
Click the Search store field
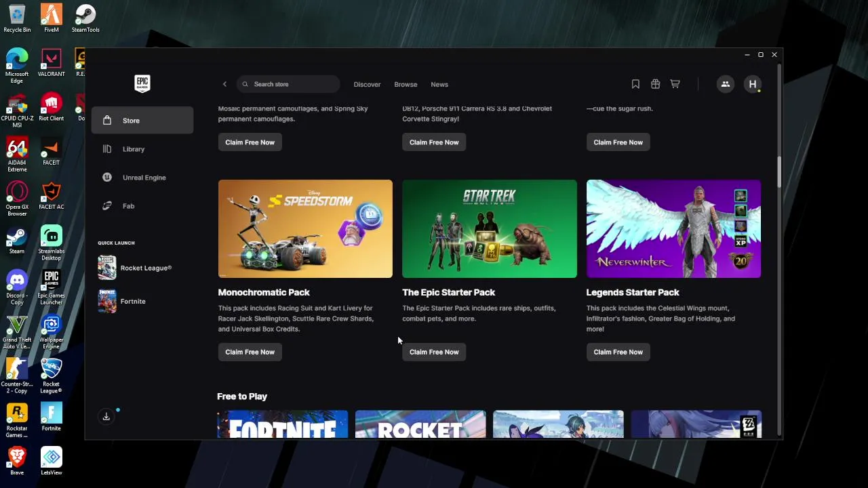tap(288, 84)
